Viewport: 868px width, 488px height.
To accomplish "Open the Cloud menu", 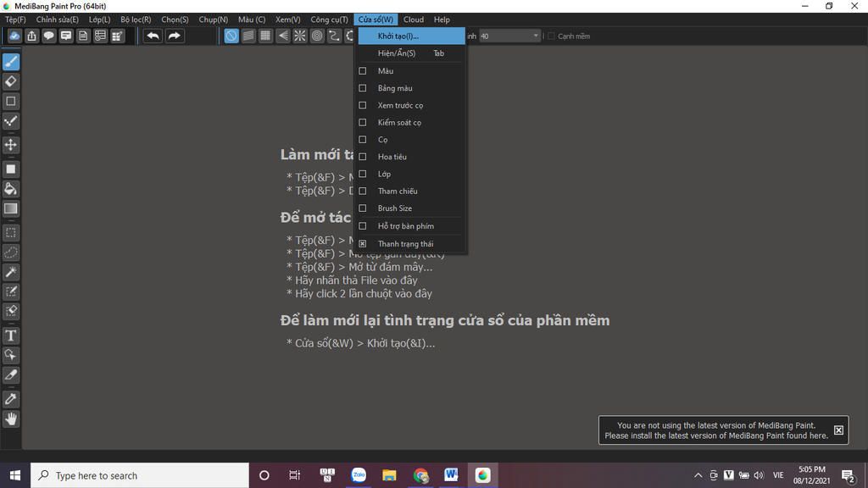I will [414, 19].
